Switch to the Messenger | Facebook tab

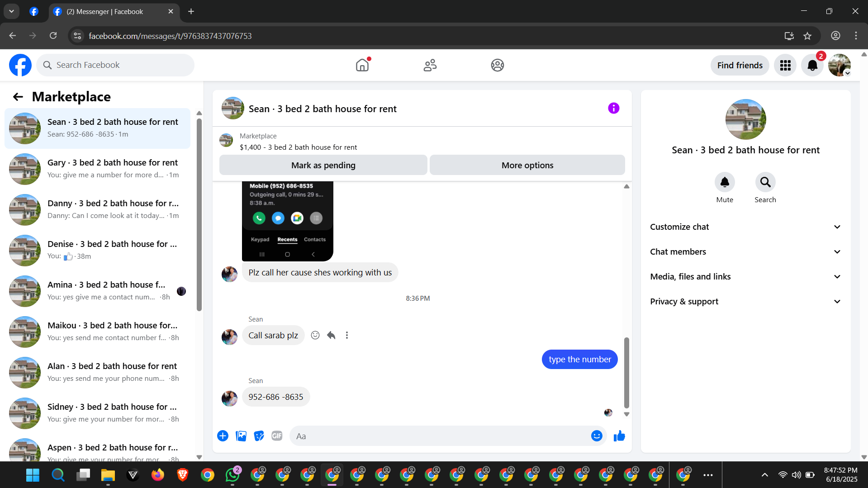click(114, 12)
